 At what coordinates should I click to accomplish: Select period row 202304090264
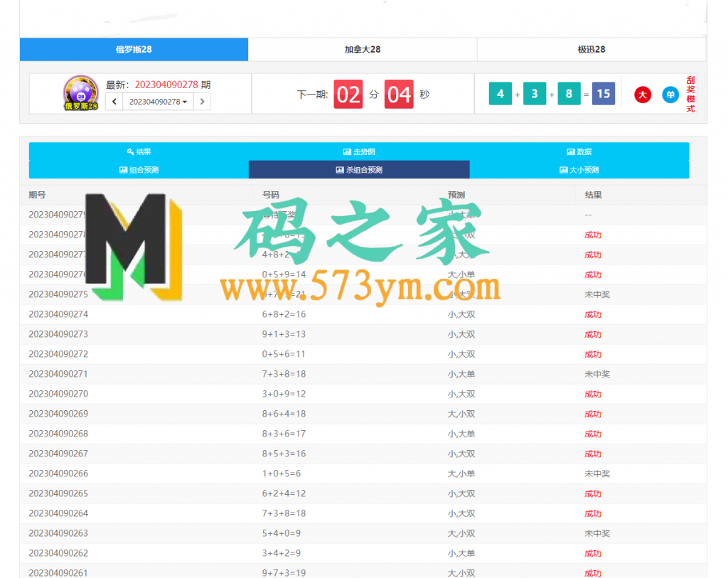coord(363,513)
